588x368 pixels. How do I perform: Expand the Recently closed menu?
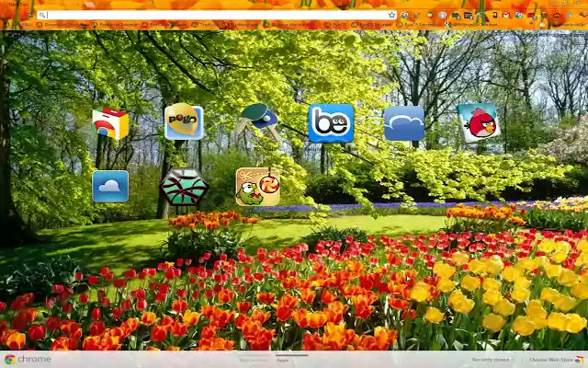[492, 360]
